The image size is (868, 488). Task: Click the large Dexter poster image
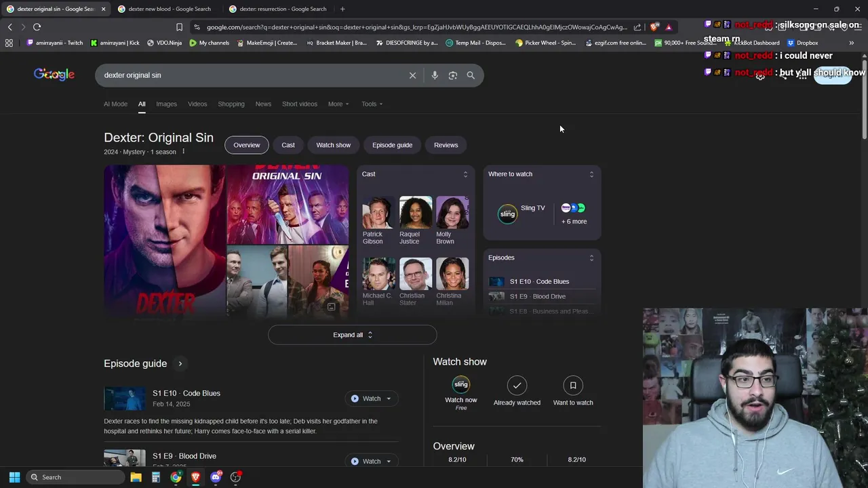click(x=165, y=242)
